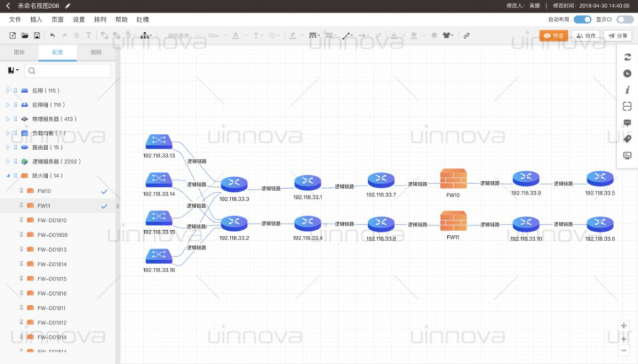Screen dimensions: 638x364
Task: Turn off the 自动布局 toggle
Action: pyautogui.click(x=582, y=20)
